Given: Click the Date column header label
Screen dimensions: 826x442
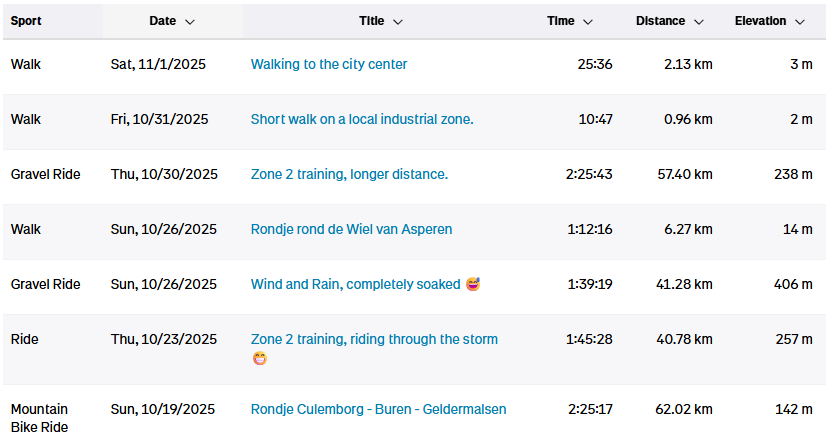Looking at the screenshot, I should [162, 21].
